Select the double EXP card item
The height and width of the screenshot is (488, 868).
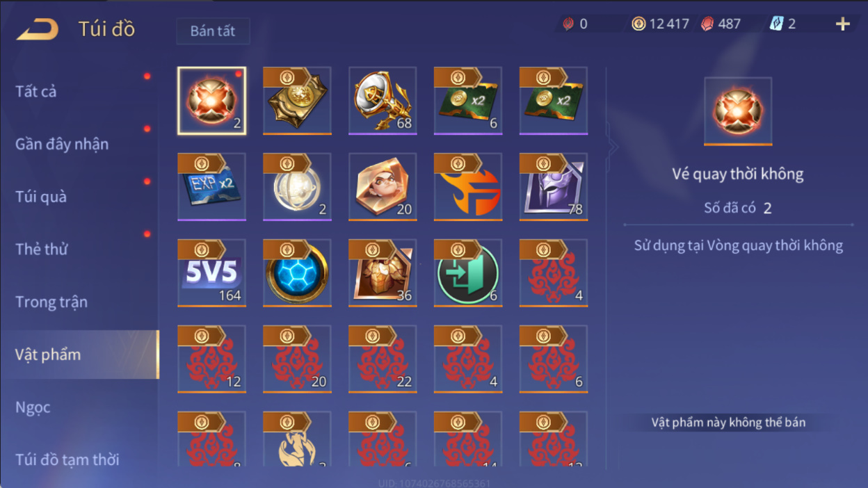coord(211,186)
